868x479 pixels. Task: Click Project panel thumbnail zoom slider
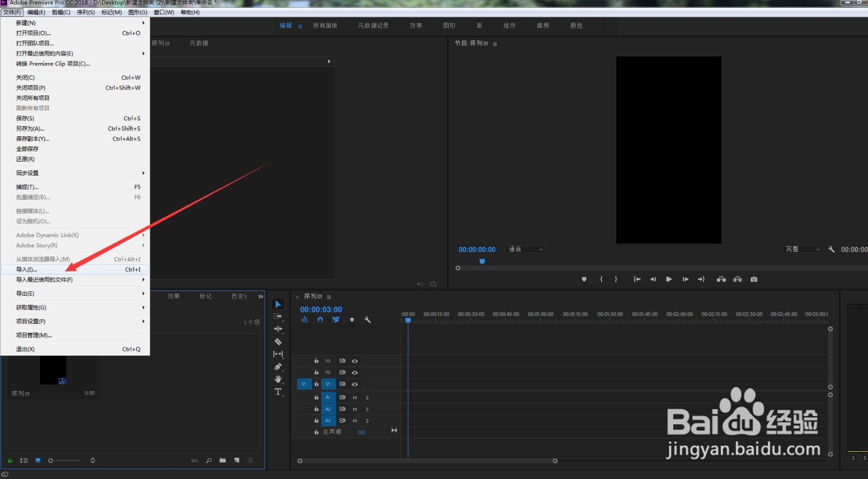click(64, 461)
